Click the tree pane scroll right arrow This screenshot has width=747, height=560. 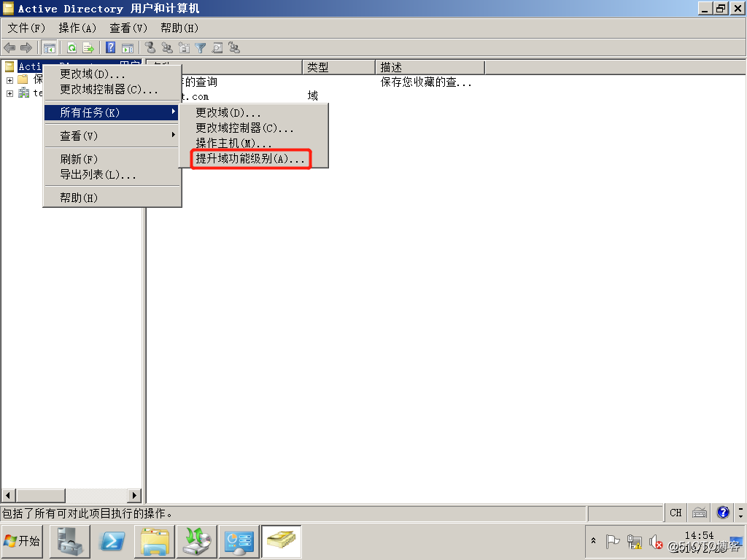(134, 495)
